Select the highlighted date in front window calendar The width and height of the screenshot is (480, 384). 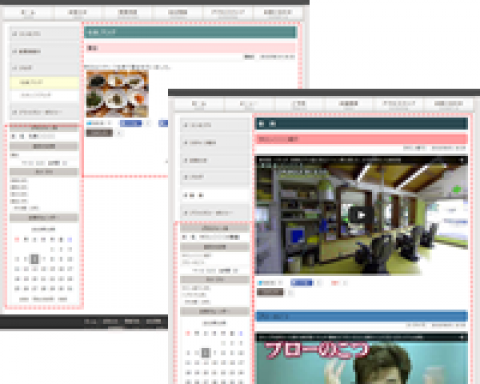click(206, 352)
